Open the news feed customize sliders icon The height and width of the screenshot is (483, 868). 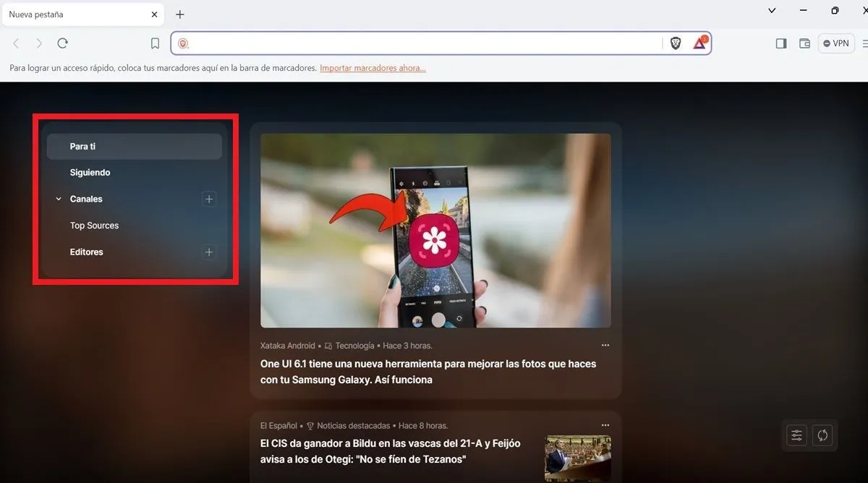click(796, 435)
